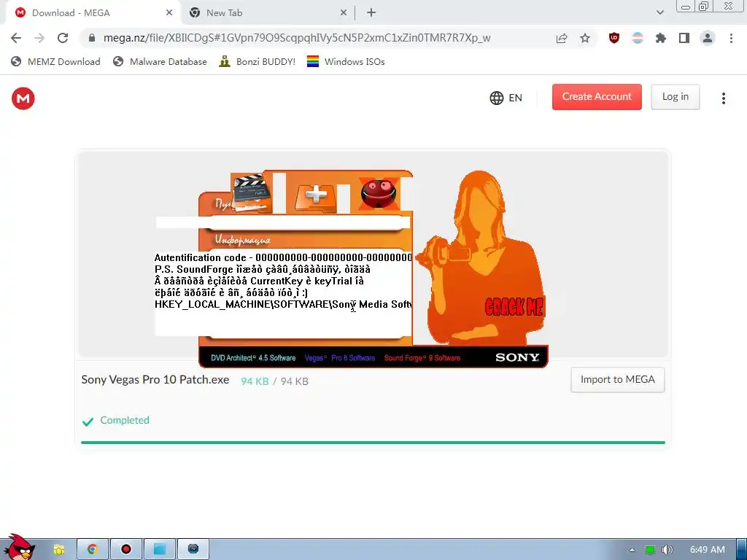Click the dark blue circular app taskbar icon
Viewport: 747px width, 560px height.
(193, 549)
